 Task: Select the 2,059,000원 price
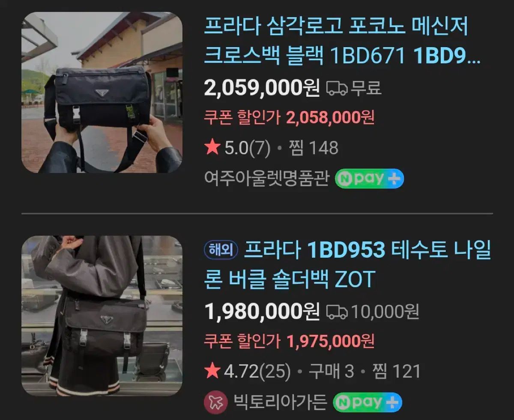click(262, 88)
